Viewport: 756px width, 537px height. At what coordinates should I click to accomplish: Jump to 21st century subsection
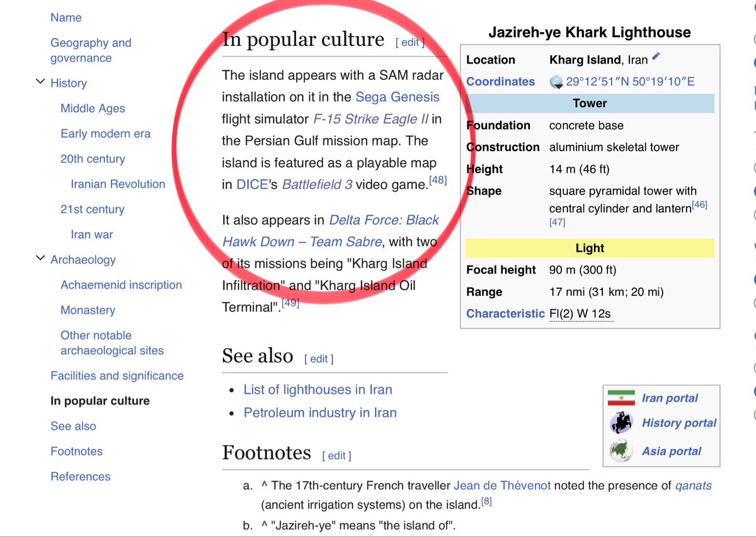pos(93,209)
